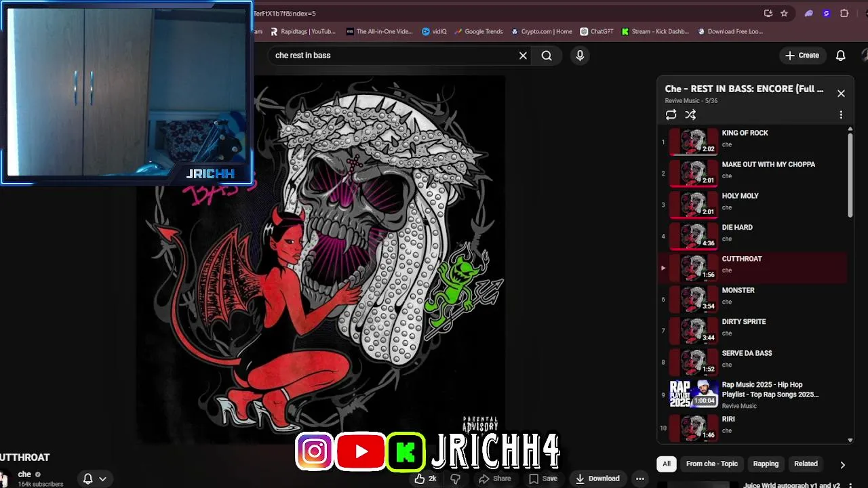Open playlist three-dot options menu
Screen dimensions: 868x488
[841, 115]
